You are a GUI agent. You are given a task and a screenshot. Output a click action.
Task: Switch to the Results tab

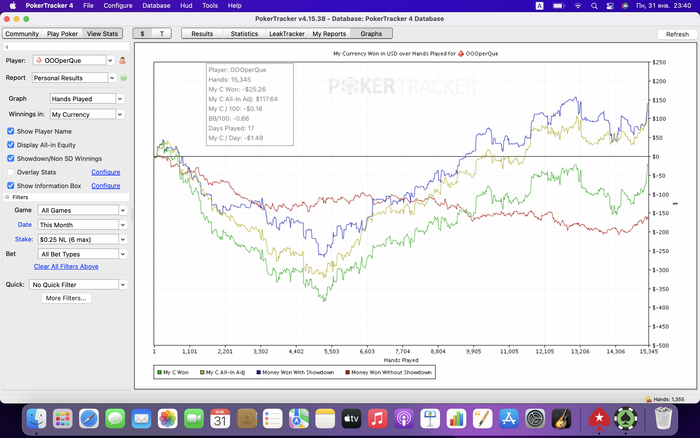202,33
